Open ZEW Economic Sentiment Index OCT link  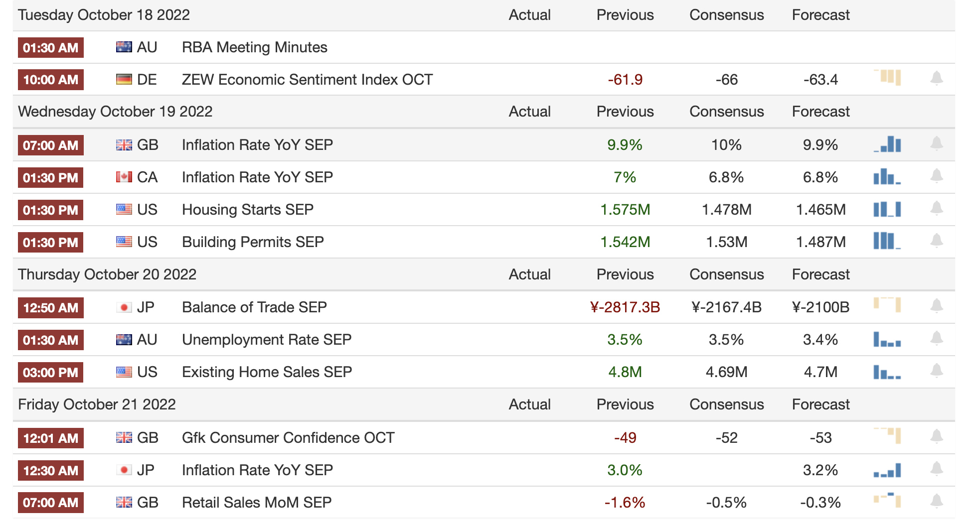tap(307, 80)
